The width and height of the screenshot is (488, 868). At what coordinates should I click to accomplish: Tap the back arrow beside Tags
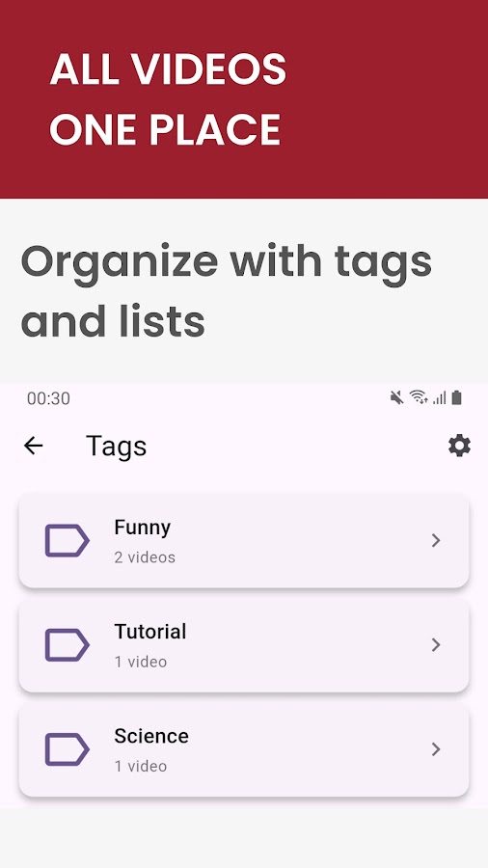pos(33,446)
